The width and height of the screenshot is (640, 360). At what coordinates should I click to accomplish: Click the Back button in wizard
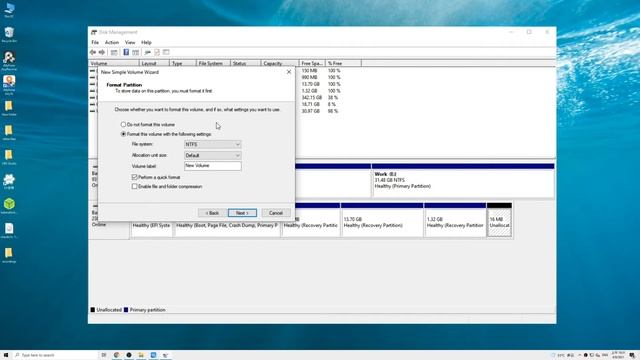point(212,213)
